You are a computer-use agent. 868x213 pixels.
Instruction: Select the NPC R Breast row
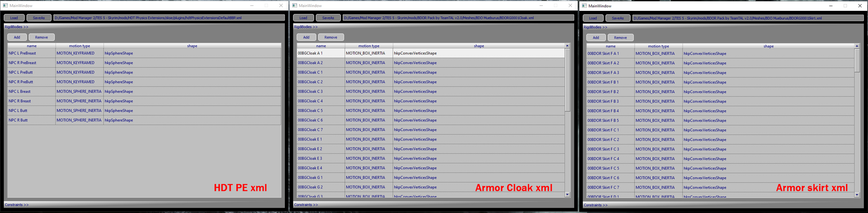[x=144, y=101]
